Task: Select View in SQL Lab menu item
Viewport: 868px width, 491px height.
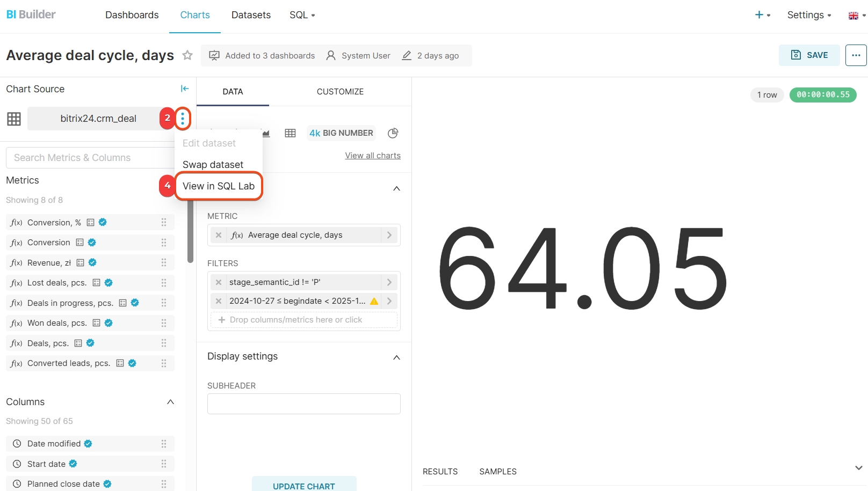Action: (x=219, y=186)
